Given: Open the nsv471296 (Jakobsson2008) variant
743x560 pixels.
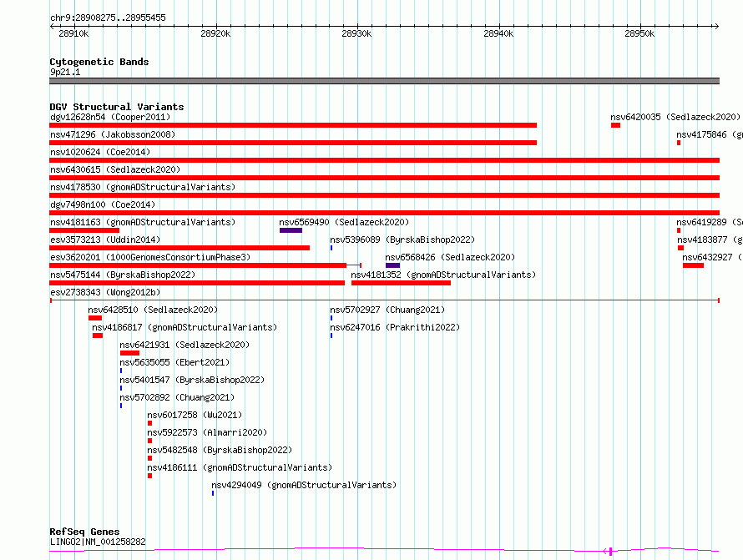Looking at the screenshot, I should (113, 134).
